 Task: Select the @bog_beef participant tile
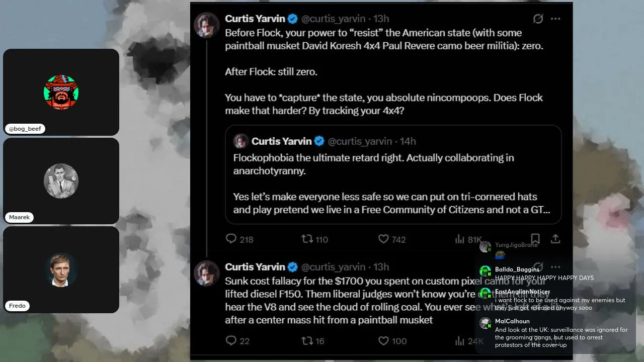61,92
